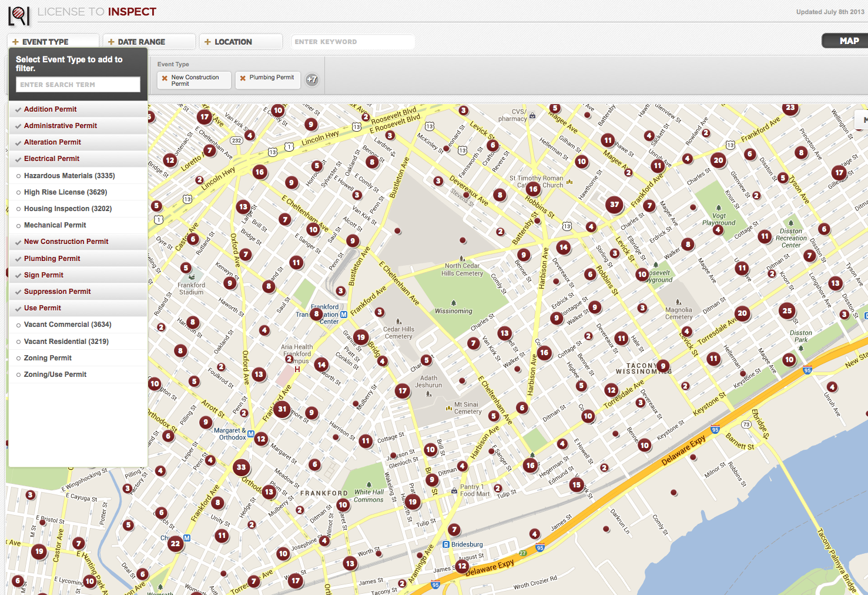The image size is (868, 595).
Task: Uncheck the Addition Permit event type
Action: [x=50, y=109]
